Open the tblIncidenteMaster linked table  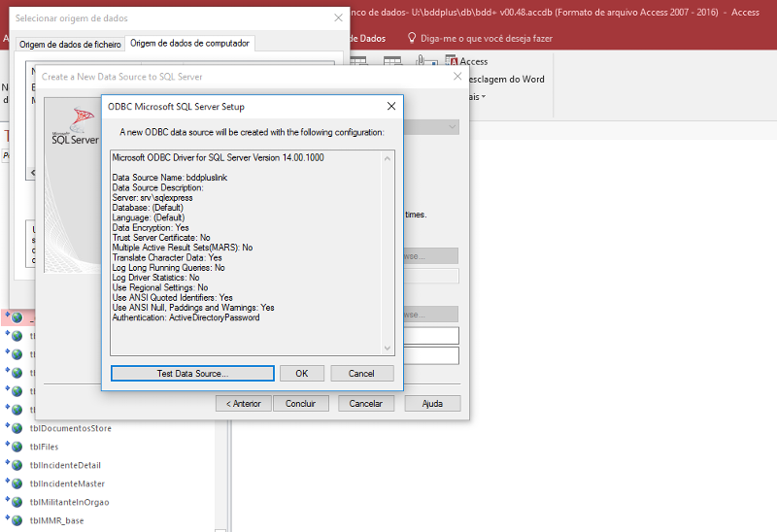coord(67,483)
